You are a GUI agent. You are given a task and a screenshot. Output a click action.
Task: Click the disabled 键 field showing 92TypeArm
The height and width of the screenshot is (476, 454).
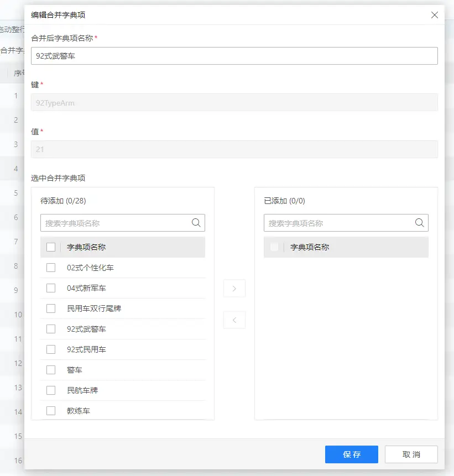coord(234,103)
